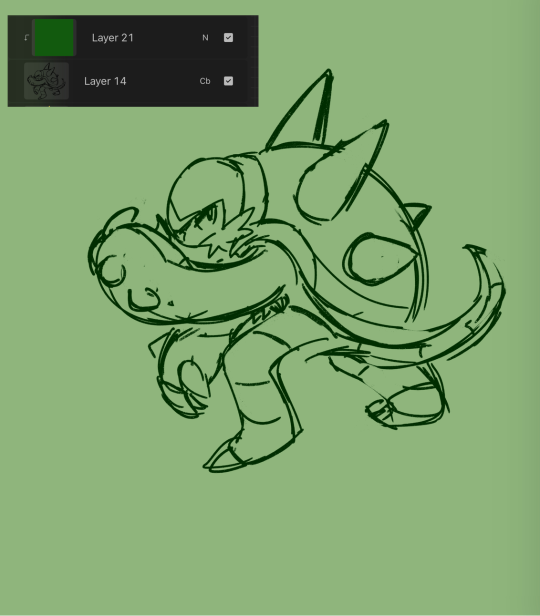This screenshot has width=540, height=616.
Task: Uncheck the Layer 21 visibility checkbox
Action: tap(228, 38)
